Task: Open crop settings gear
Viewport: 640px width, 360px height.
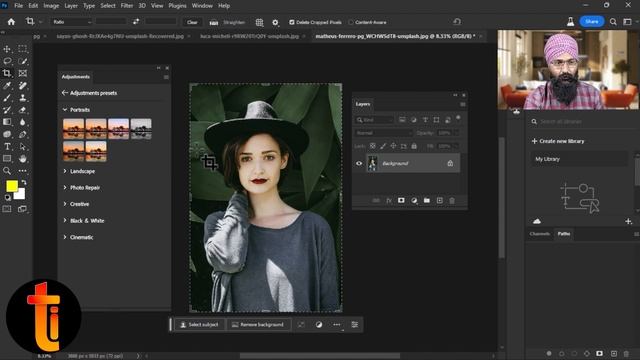Action: pos(276,22)
